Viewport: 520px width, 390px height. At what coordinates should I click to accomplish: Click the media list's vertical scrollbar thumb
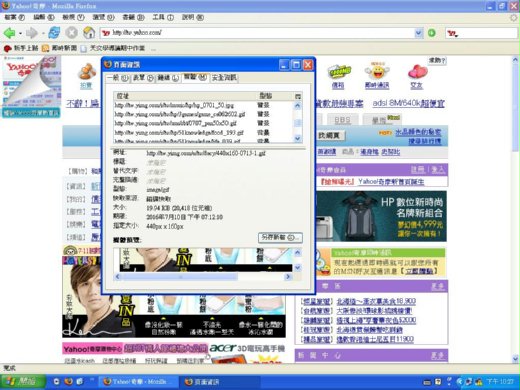click(x=298, y=123)
